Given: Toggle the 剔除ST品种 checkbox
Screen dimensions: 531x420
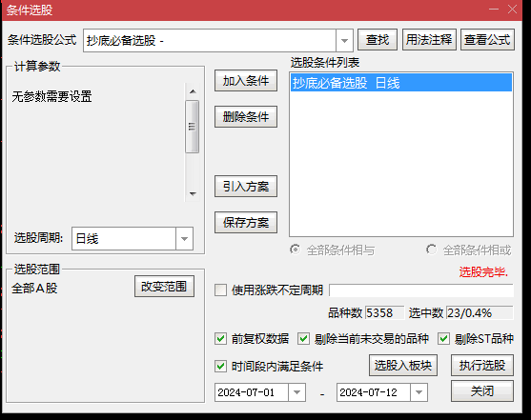Looking at the screenshot, I should pos(443,338).
